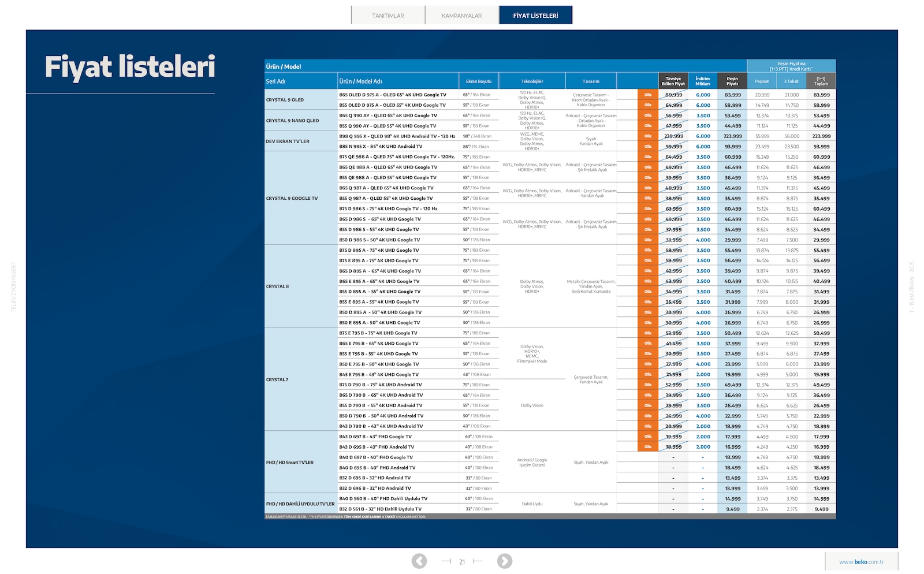The height and width of the screenshot is (574, 924).
Task: Click B75 E 895 A 75" model name
Action: coord(379,260)
